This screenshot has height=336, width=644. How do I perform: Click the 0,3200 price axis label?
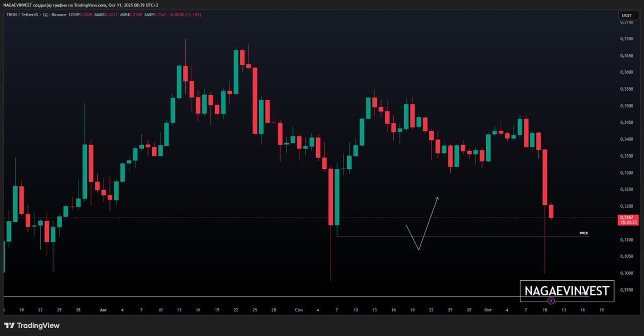627,206
